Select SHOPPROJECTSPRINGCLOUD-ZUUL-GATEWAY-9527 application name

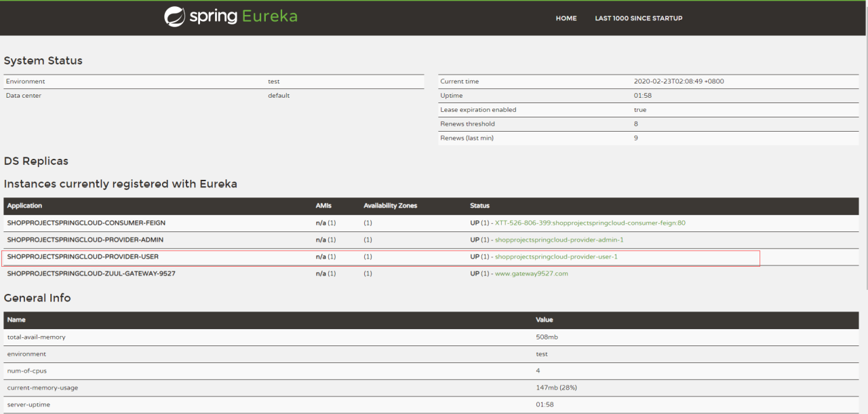coord(92,274)
